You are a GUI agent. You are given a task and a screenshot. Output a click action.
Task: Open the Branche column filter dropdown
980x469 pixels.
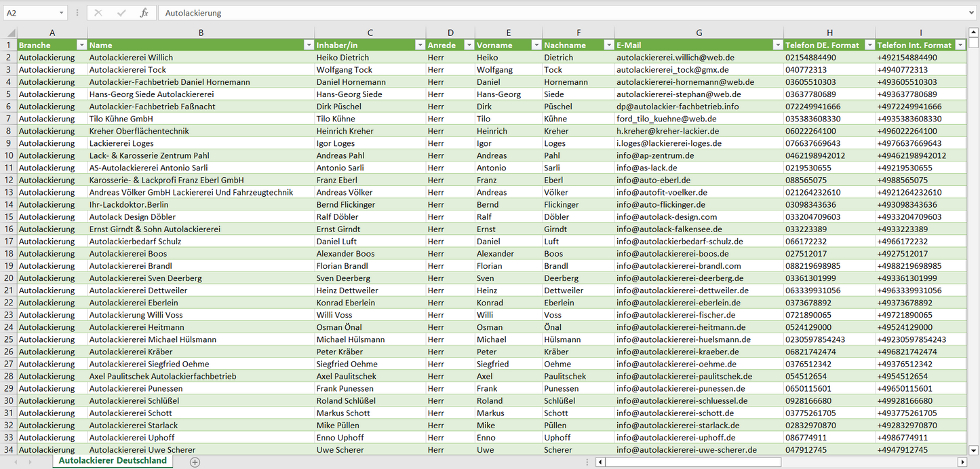[x=81, y=45]
